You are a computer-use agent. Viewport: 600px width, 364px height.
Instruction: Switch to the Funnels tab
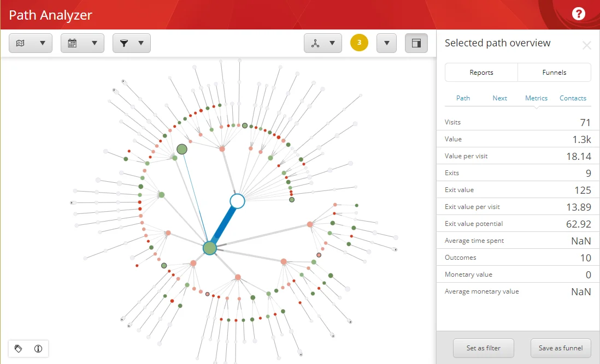pyautogui.click(x=554, y=72)
